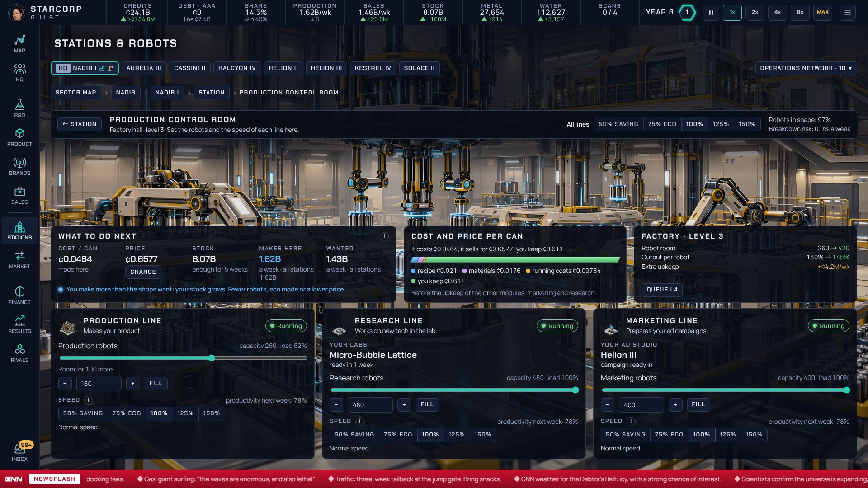868x488 pixels.
Task: Increase marketing robots with plus button
Action: tap(675, 404)
